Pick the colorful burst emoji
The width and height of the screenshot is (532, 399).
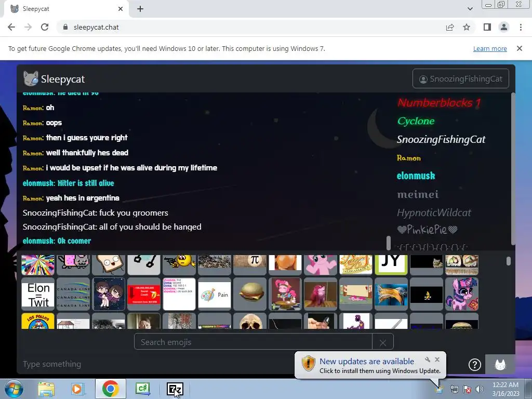pos(38,264)
